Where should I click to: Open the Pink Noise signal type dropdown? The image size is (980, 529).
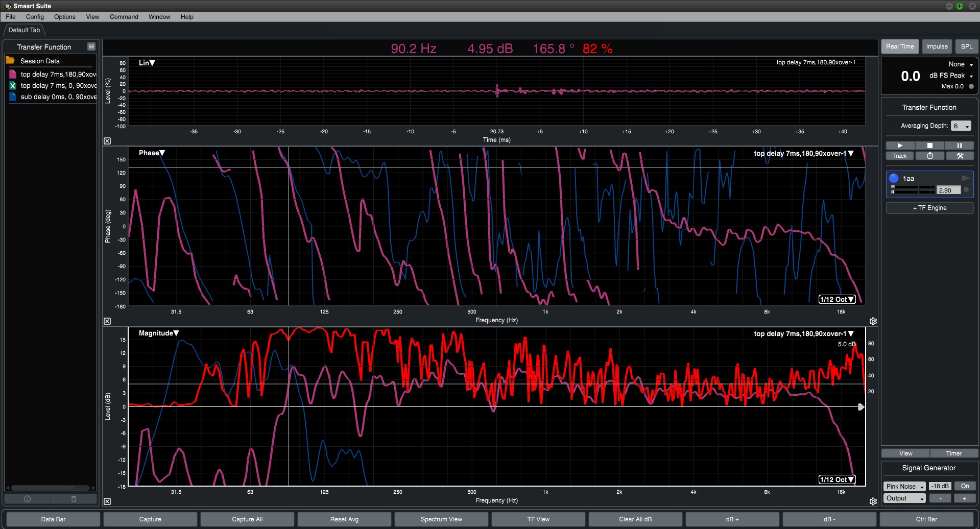[904, 486]
